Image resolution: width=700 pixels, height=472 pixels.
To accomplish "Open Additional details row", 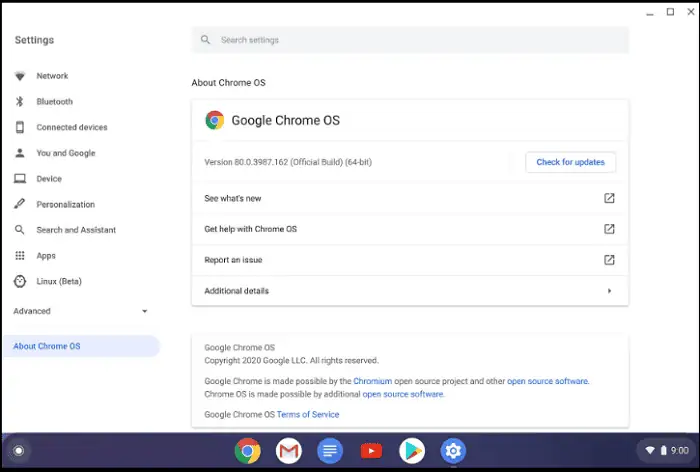I will click(x=410, y=291).
